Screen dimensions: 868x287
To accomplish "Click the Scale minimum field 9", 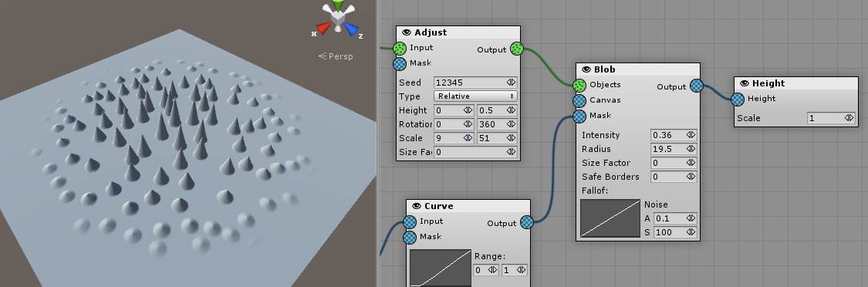I will (454, 138).
